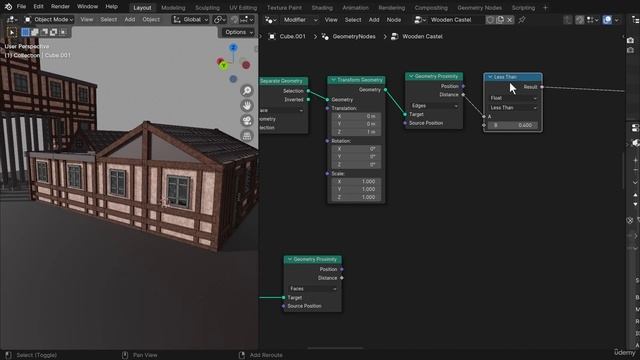Toggle the pin node tree icon
The width and height of the screenshot is (640, 360).
(x=522, y=20)
